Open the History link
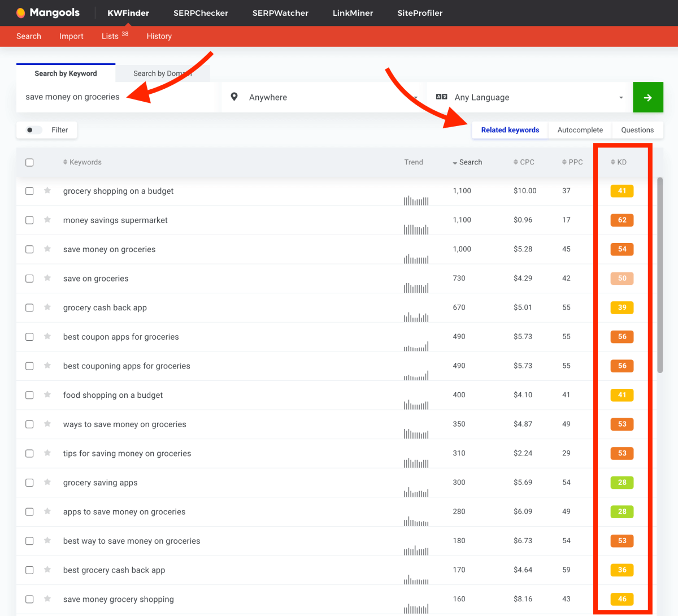The image size is (678, 616). [x=159, y=36]
